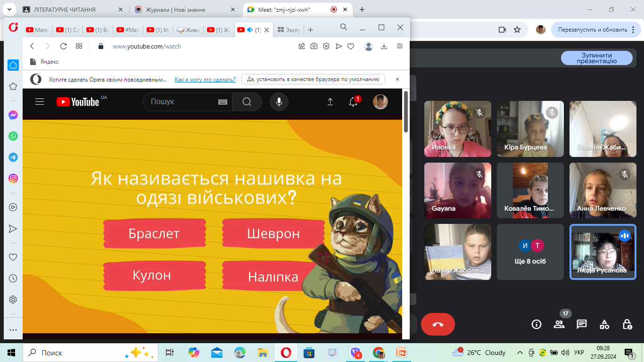Show hidden tray icons chevron
The height and width of the screenshot is (362, 644).
click(x=520, y=353)
